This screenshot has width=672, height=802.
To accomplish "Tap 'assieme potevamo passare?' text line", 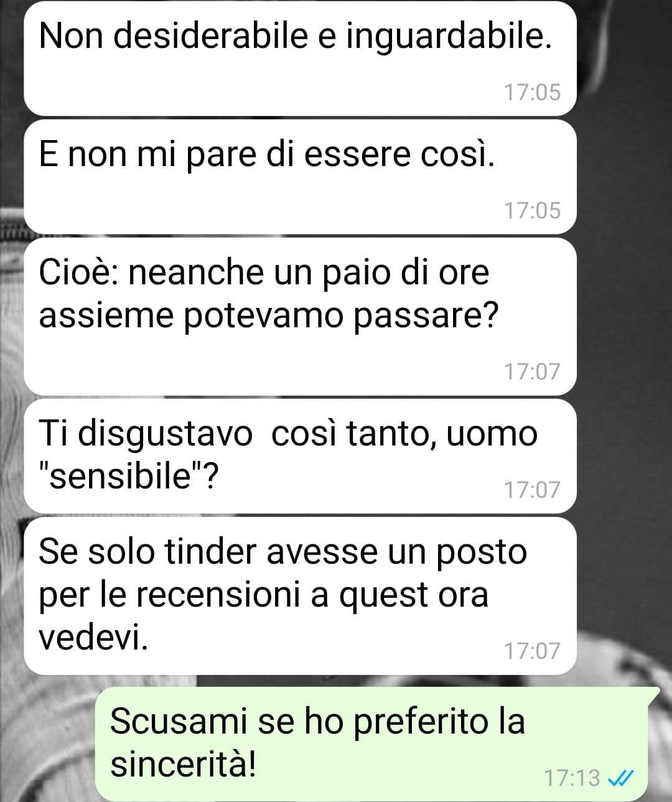I will pos(269,317).
